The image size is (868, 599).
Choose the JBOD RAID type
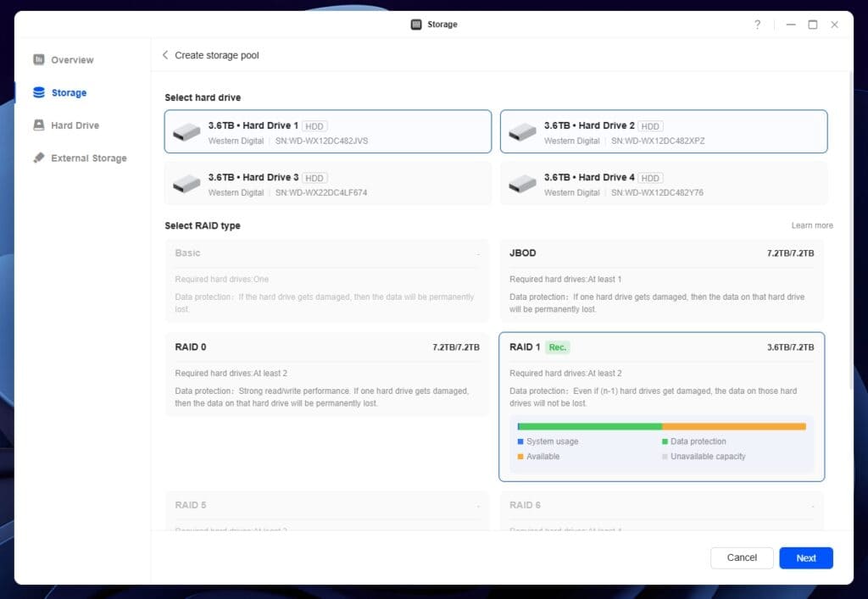tap(661, 280)
